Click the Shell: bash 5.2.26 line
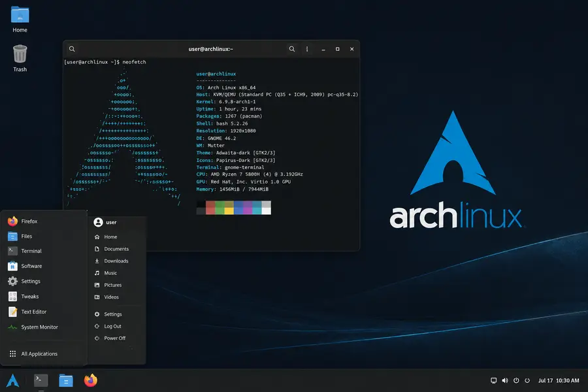 (x=222, y=123)
